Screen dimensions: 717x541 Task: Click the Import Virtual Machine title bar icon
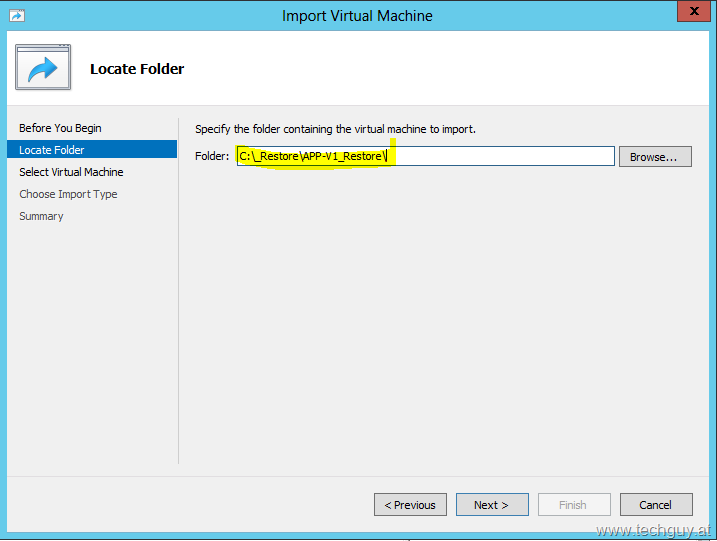pos(17,16)
